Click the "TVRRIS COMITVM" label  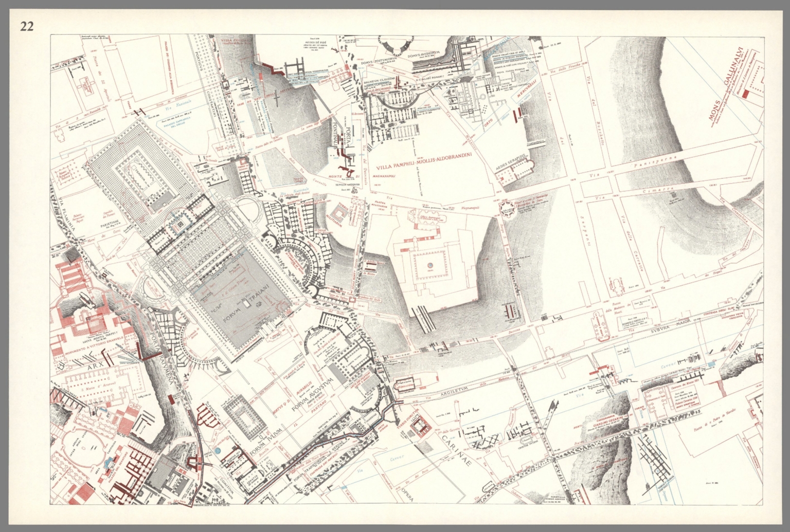tap(407, 419)
